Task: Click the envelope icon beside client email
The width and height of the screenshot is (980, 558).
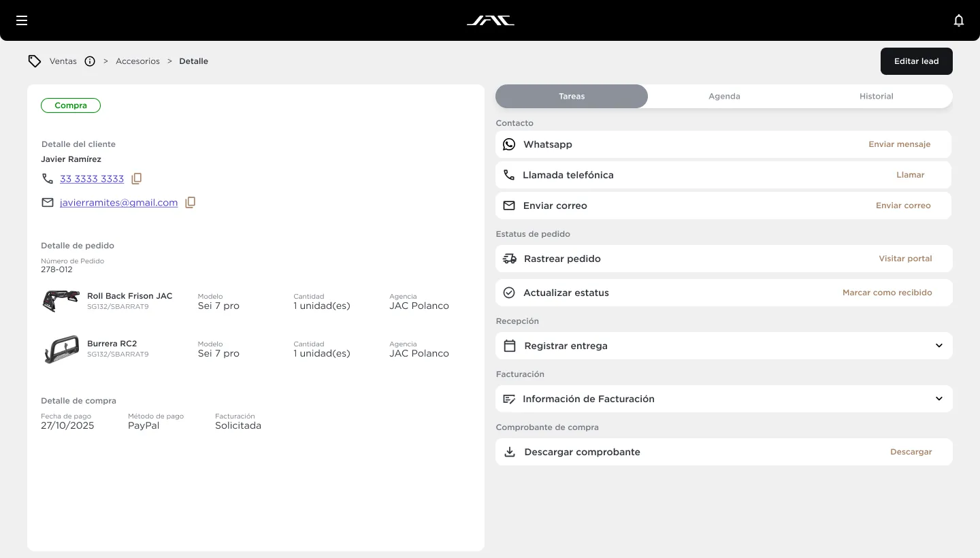Action: coord(48,202)
